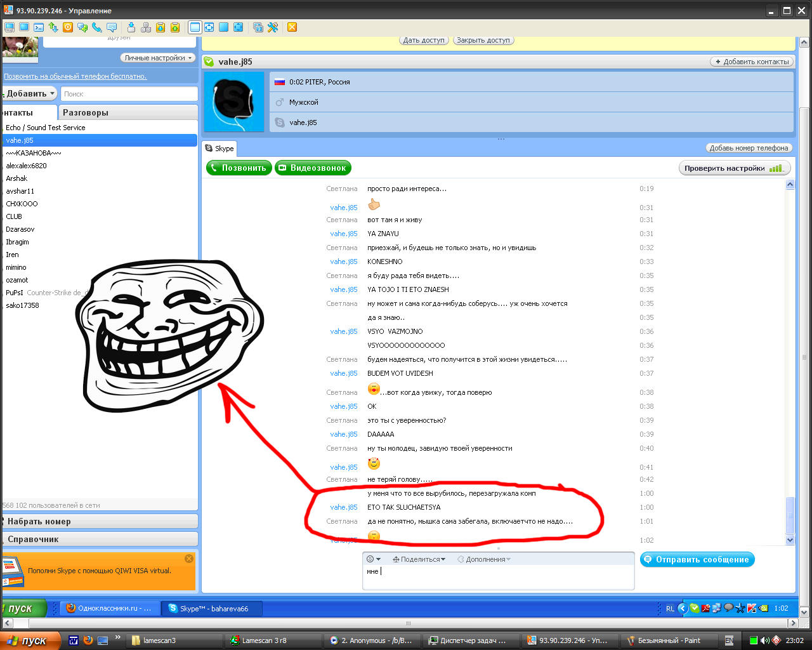Click the message text input box
812x650 pixels.
498,577
